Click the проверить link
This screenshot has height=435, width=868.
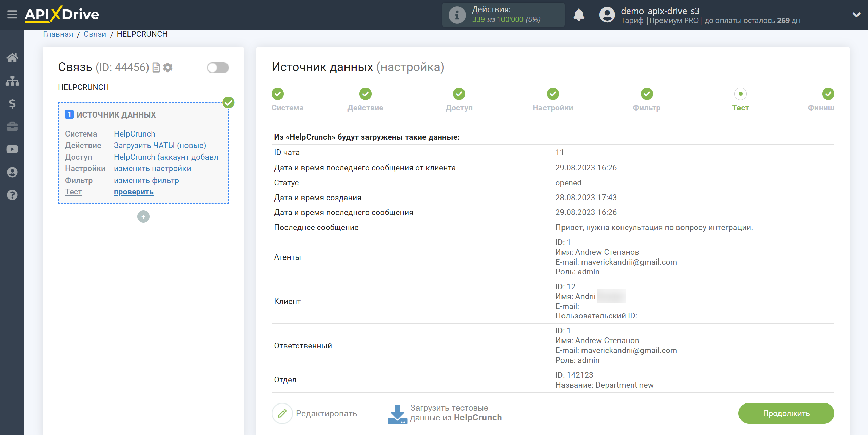pyautogui.click(x=134, y=192)
